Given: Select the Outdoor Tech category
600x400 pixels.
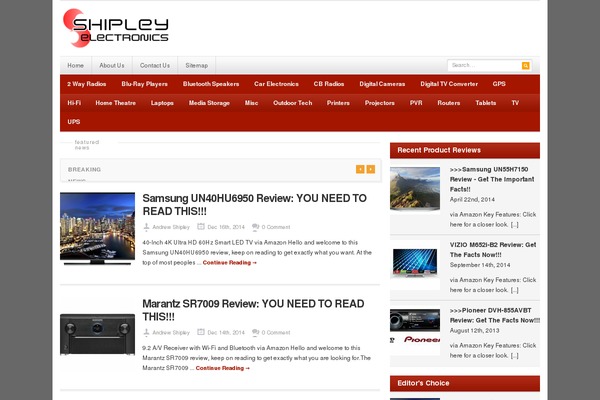Looking at the screenshot, I should tap(292, 103).
